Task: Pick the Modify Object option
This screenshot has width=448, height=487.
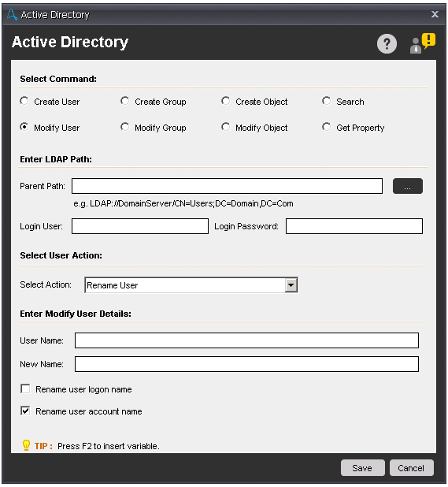Action: (225, 127)
